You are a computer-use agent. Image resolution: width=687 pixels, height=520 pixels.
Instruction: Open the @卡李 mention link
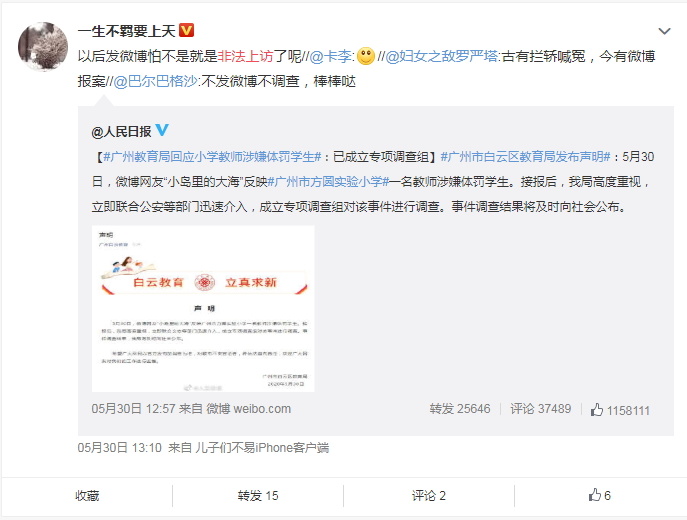(x=331, y=56)
